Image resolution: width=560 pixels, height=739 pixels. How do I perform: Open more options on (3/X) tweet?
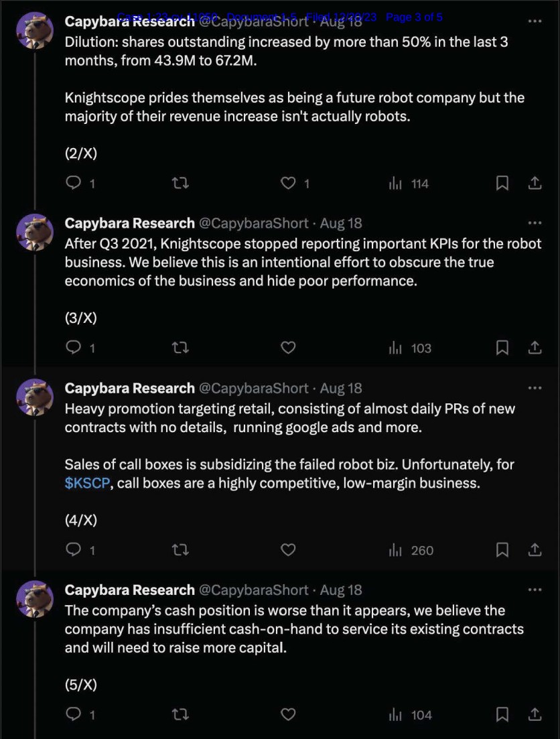pyautogui.click(x=534, y=223)
